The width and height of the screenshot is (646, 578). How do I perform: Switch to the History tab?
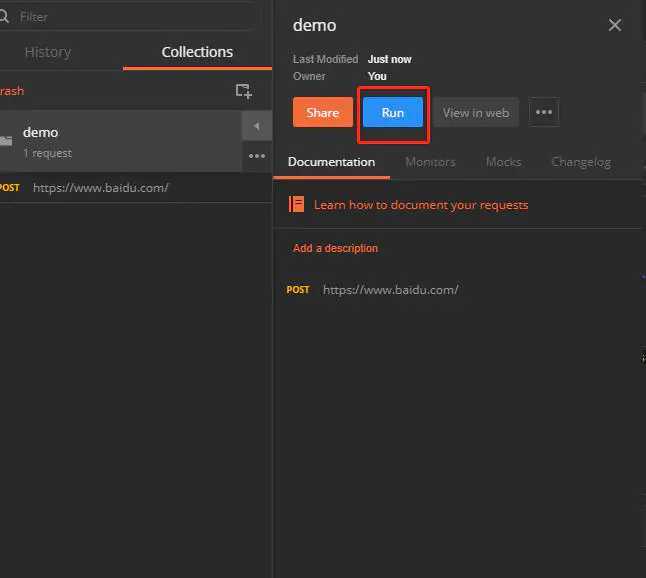48,52
